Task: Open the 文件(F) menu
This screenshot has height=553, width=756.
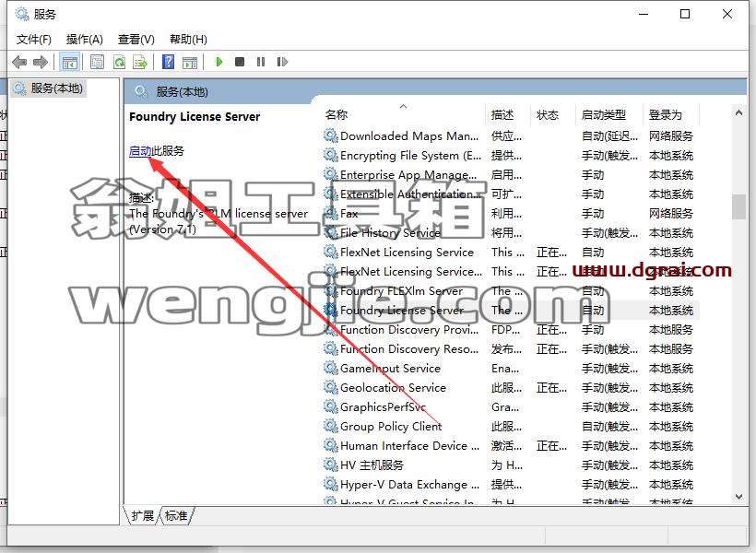Action: 34,39
